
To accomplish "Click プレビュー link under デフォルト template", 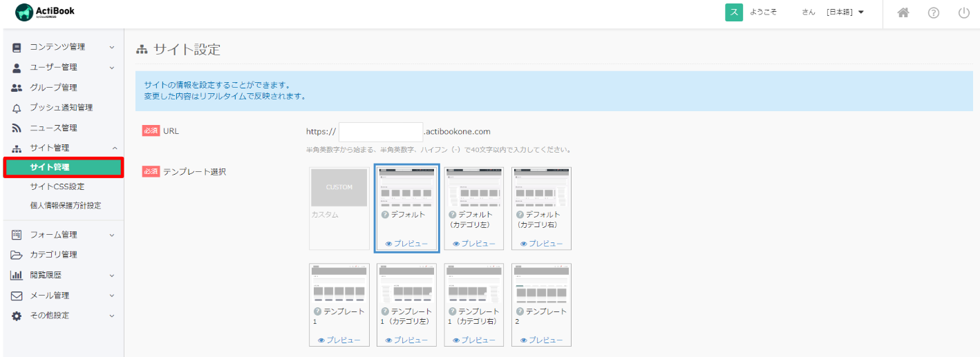I will (x=406, y=244).
